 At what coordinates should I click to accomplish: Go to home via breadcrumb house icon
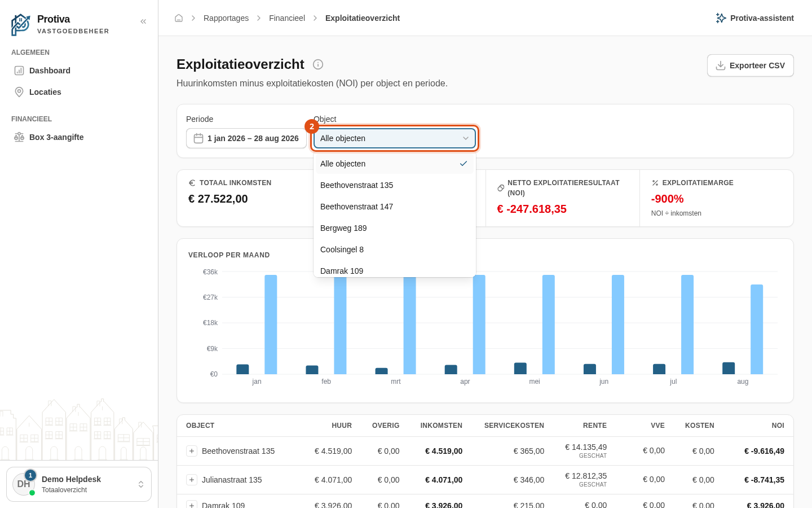[179, 18]
